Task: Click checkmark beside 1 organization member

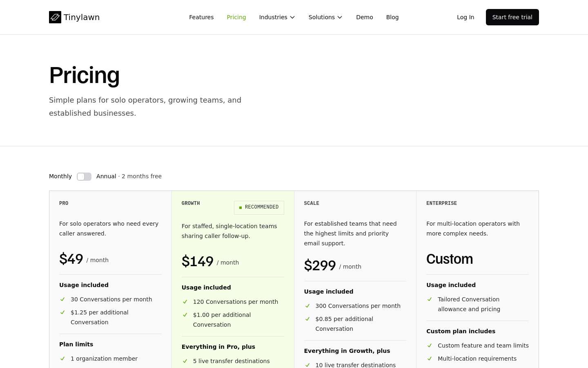Action: [x=62, y=359]
